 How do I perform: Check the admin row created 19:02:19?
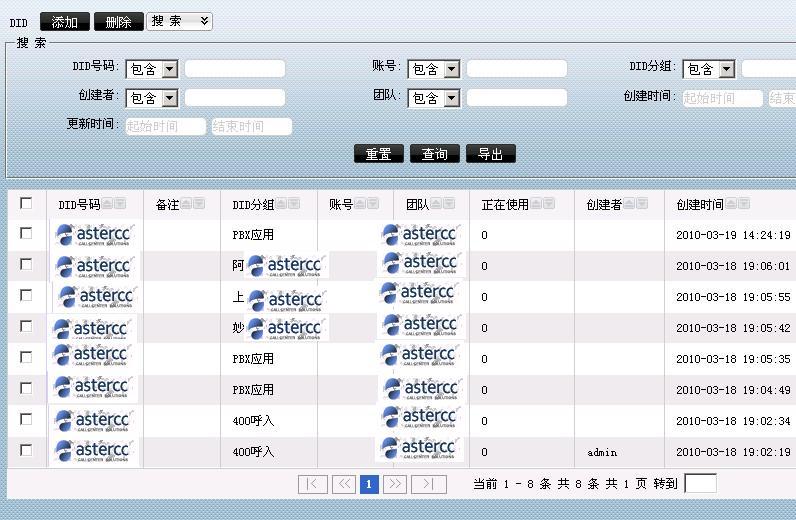pyautogui.click(x=26, y=450)
